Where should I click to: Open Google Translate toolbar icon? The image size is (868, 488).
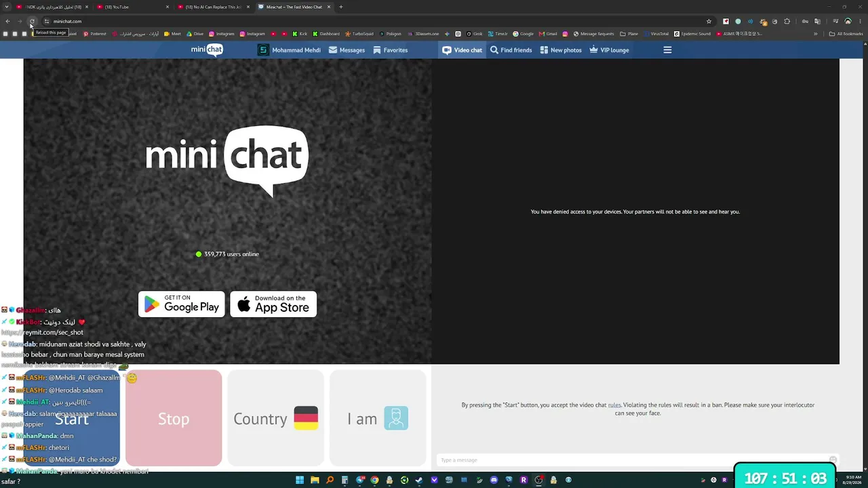tap(817, 21)
